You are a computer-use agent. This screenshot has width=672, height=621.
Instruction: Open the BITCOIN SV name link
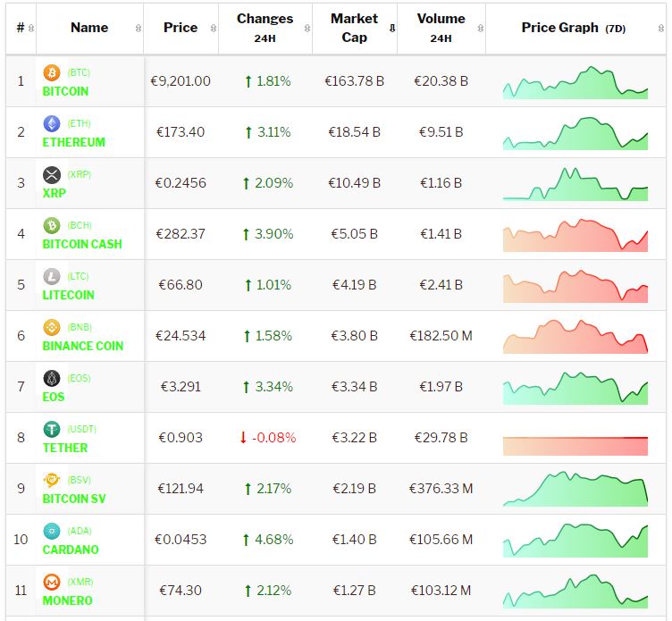[74, 499]
